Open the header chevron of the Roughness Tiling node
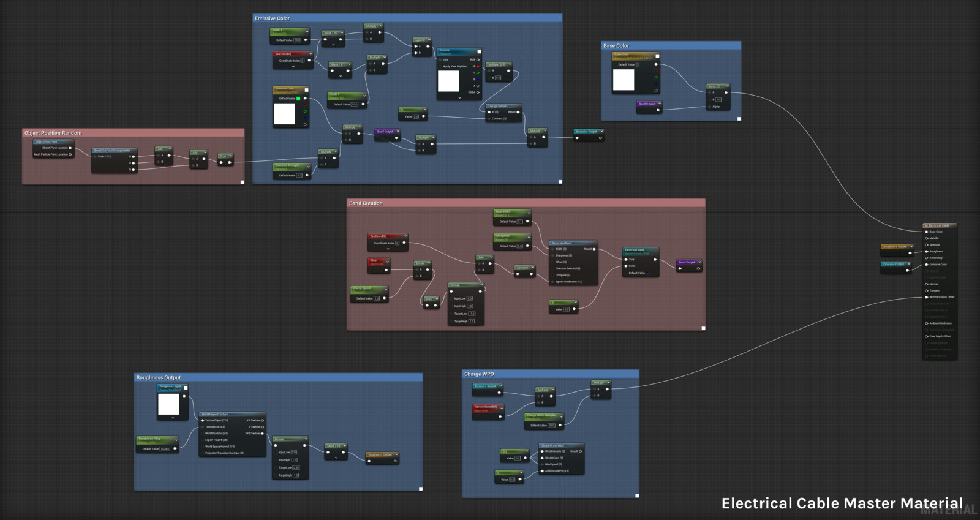 pyautogui.click(x=176, y=440)
